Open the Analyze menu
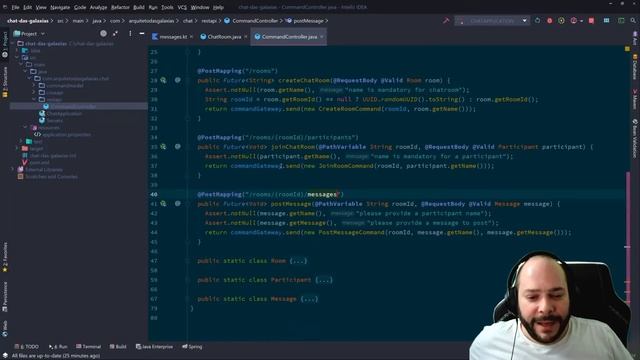The width and height of the screenshot is (640, 360). 98,7
